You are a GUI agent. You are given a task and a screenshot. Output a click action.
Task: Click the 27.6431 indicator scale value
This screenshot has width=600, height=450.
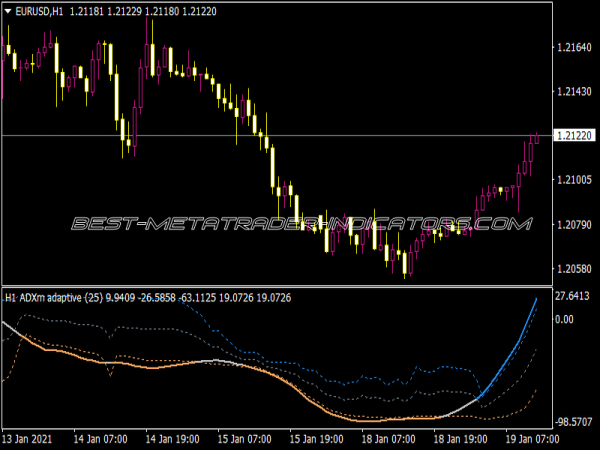tap(570, 297)
